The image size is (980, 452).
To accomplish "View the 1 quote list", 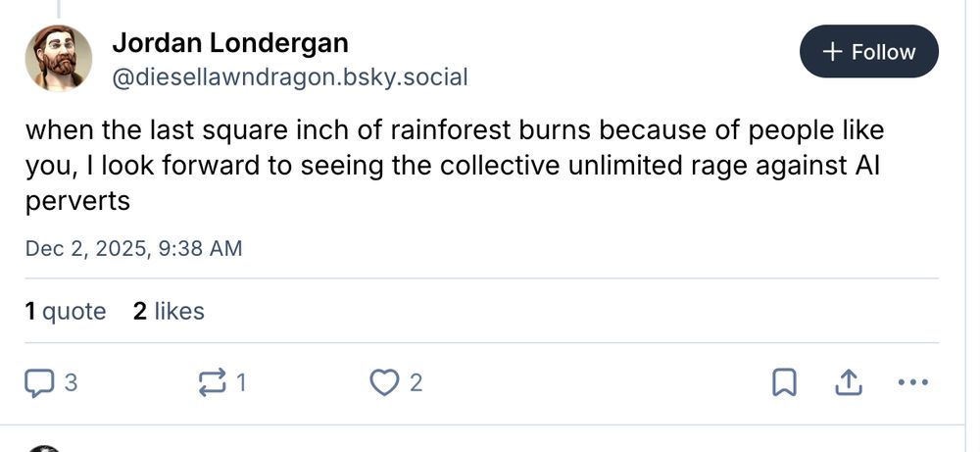I will click(x=66, y=311).
